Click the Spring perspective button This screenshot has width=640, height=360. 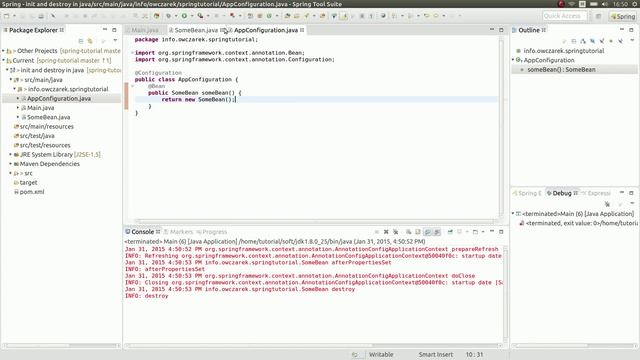[623, 16]
